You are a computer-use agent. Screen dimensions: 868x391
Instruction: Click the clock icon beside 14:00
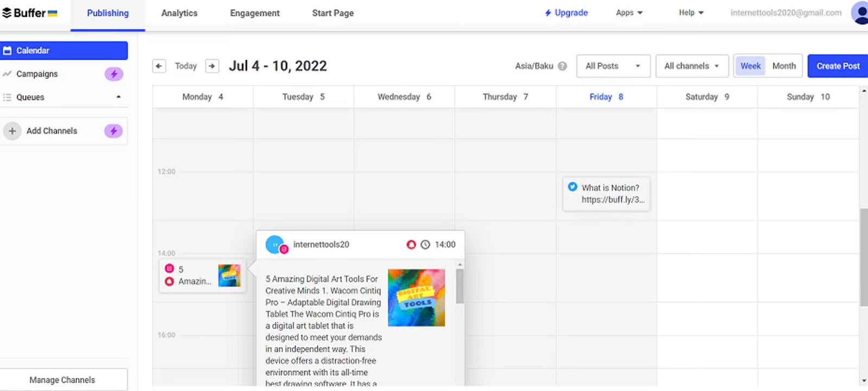tap(425, 245)
